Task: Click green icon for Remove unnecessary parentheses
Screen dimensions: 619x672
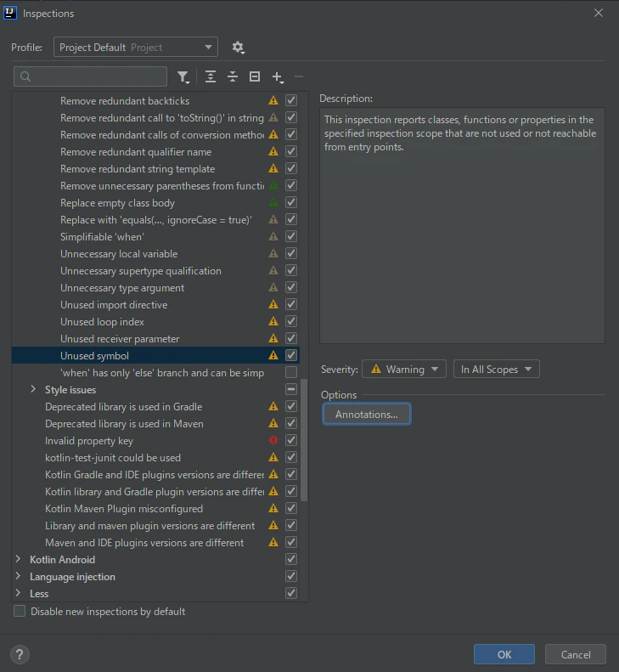Action: [273, 185]
